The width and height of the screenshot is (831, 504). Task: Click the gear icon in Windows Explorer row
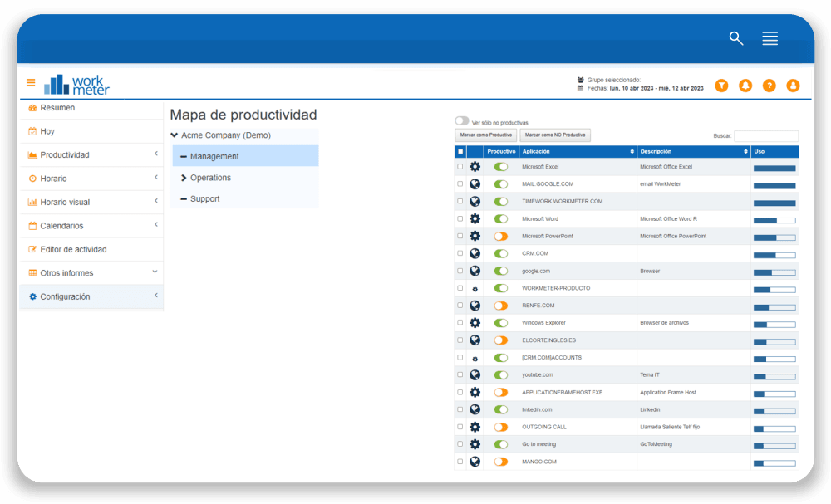coord(475,323)
